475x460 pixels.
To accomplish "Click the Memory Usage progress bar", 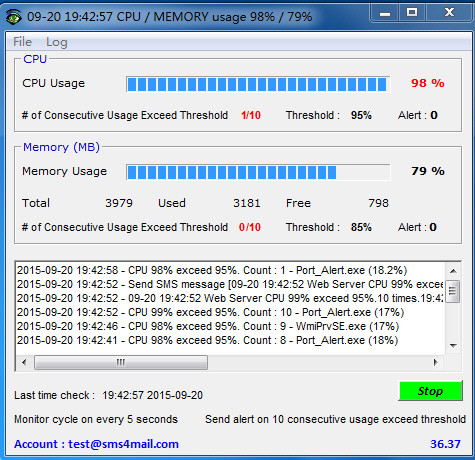I will pyautogui.click(x=258, y=172).
